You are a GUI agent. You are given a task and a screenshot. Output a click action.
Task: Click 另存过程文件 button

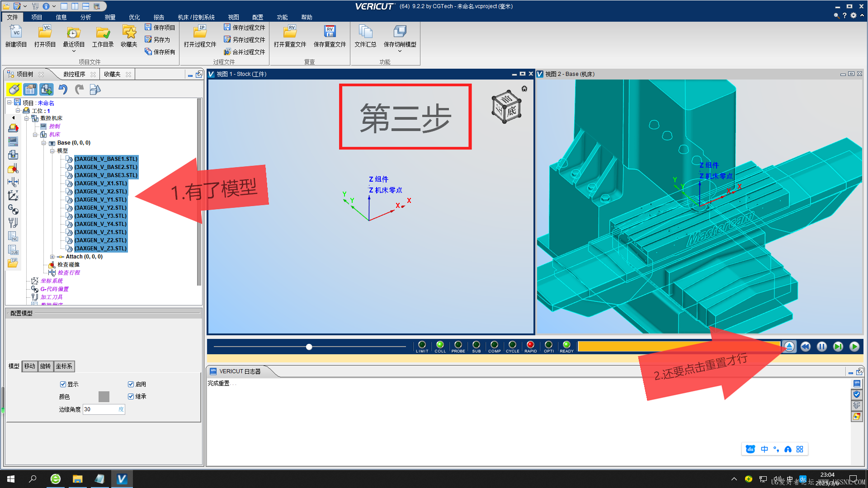[245, 40]
